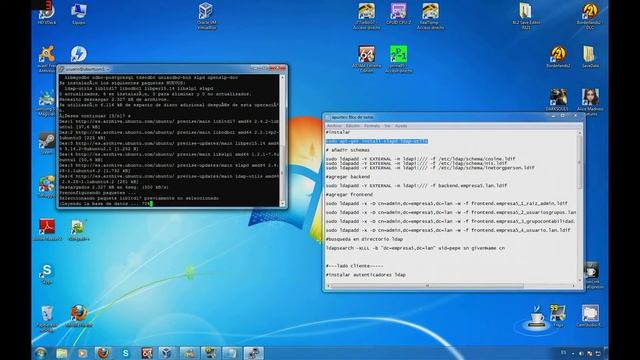This screenshot has width=640, height=360.
Task: Launch avast Free Antivirus from desktop
Action: pyautogui.click(x=47, y=58)
